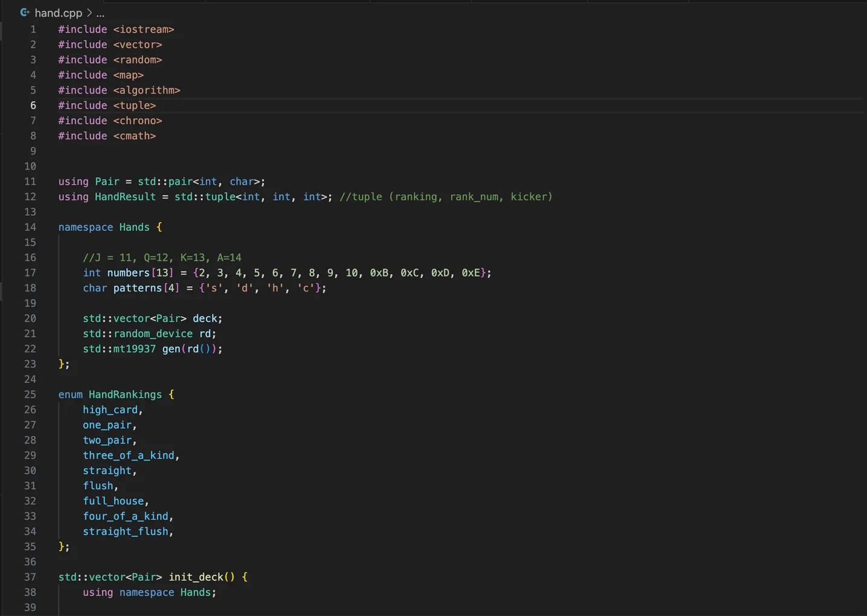
Task: Click the 'init_deck()' function name
Action: tap(202, 577)
